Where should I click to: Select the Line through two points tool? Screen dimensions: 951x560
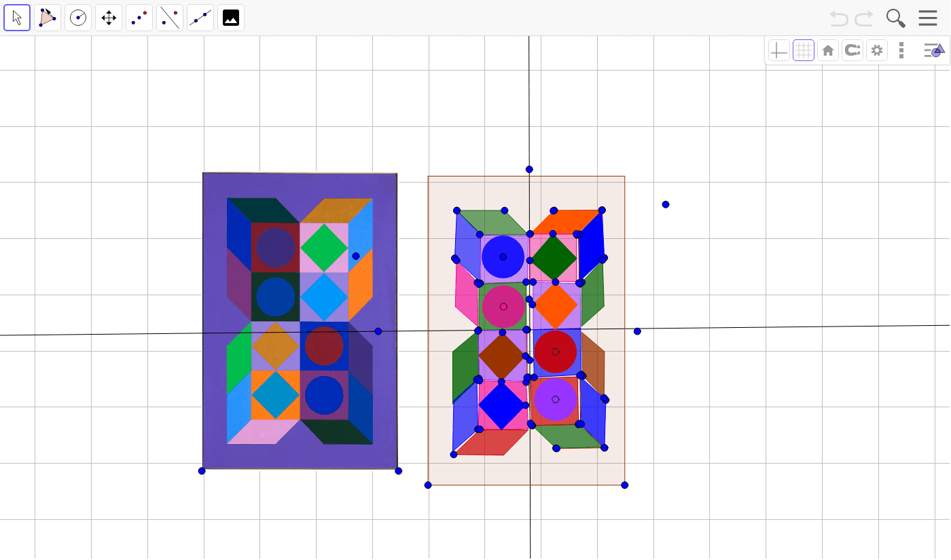tap(200, 18)
